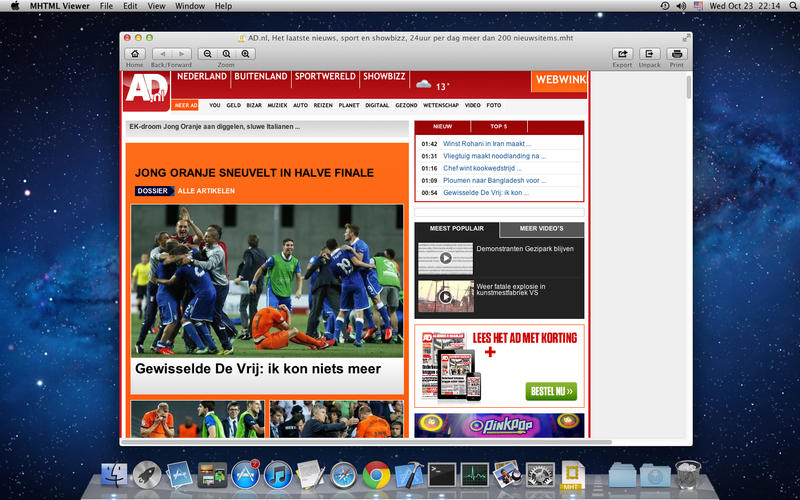Click the cloud weather icon

423,85
